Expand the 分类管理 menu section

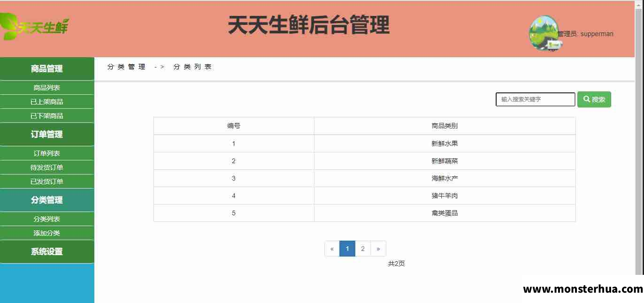coord(47,200)
